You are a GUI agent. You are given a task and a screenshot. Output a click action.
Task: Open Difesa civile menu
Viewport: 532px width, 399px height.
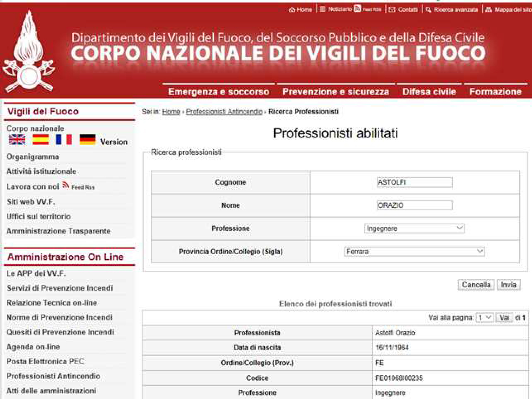429,91
